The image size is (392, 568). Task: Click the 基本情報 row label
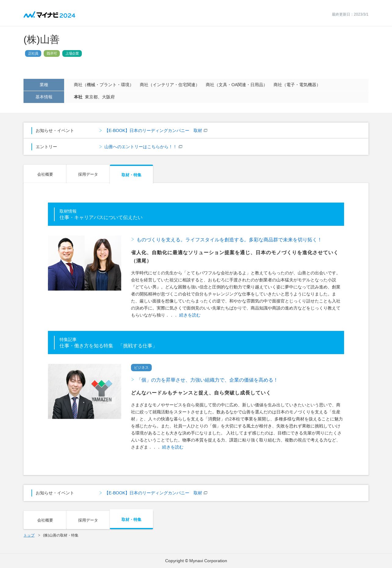[x=44, y=97]
